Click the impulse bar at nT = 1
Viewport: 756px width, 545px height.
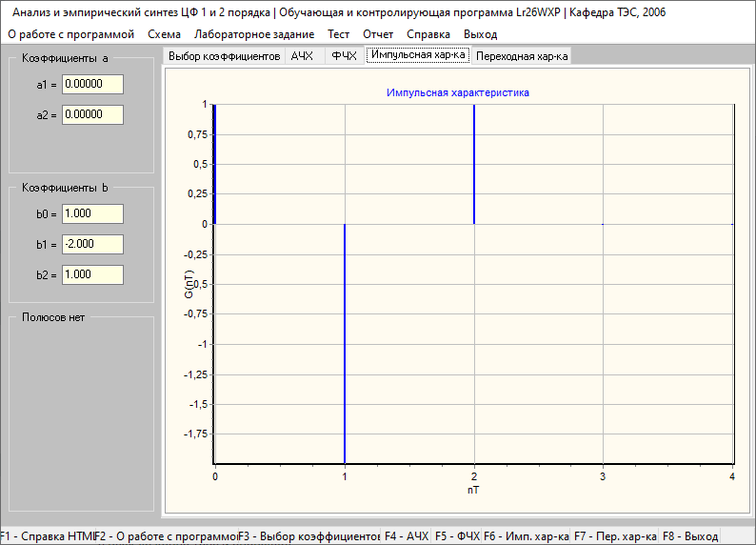[345, 343]
